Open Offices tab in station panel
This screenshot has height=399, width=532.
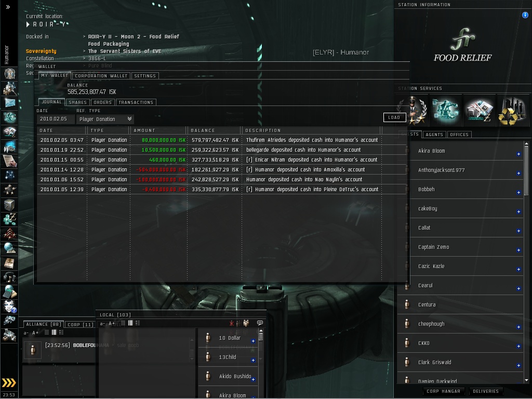(459, 135)
